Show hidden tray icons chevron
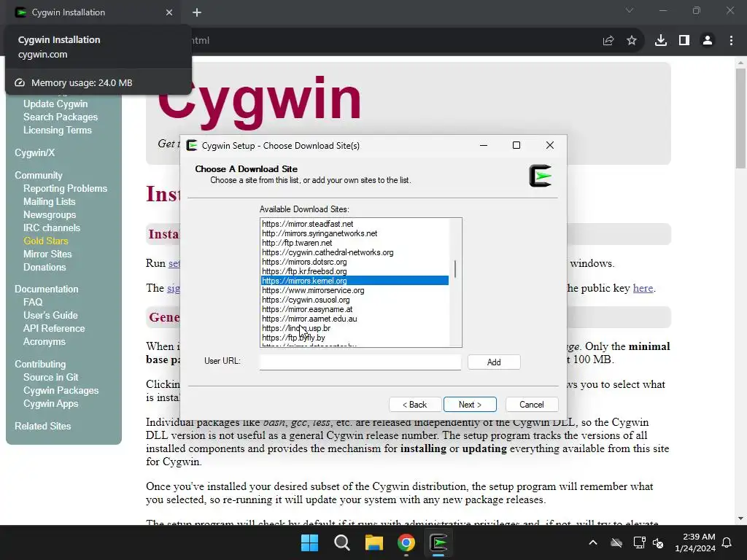 click(593, 542)
